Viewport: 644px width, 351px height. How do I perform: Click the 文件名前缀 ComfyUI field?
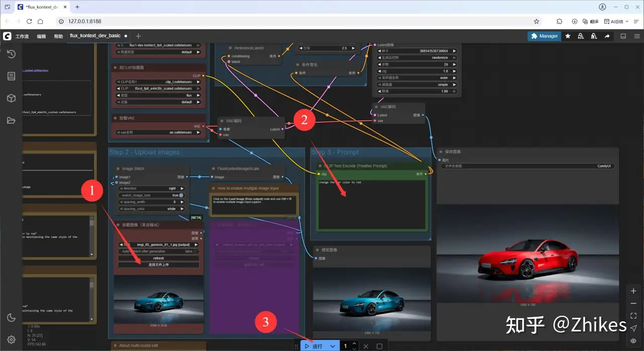click(528, 166)
